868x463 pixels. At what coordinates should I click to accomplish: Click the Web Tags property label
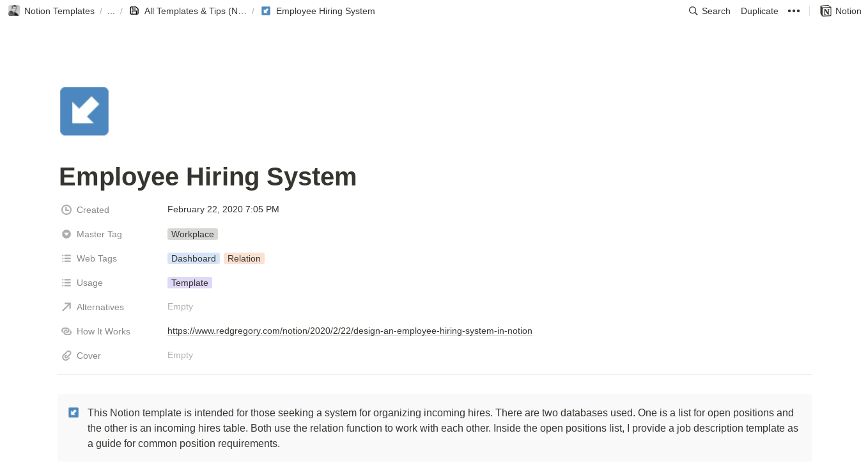(97, 258)
